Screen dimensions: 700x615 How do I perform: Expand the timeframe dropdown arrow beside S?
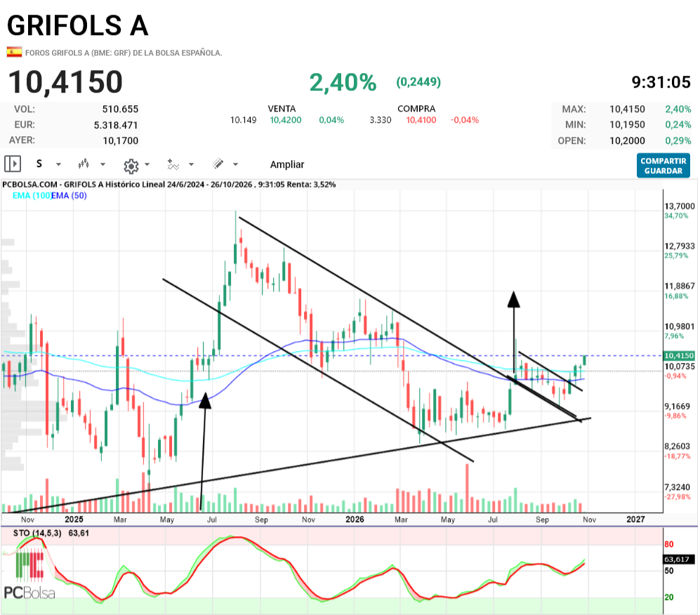tap(58, 164)
